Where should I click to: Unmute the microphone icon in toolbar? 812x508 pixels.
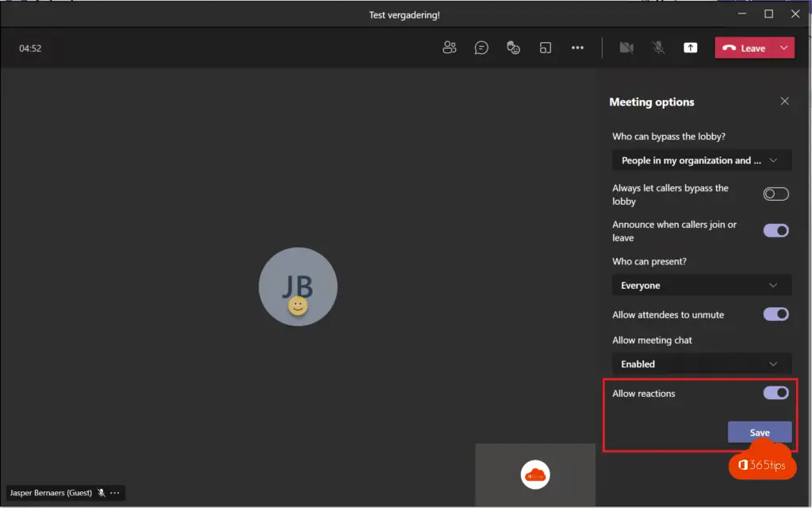[658, 48]
